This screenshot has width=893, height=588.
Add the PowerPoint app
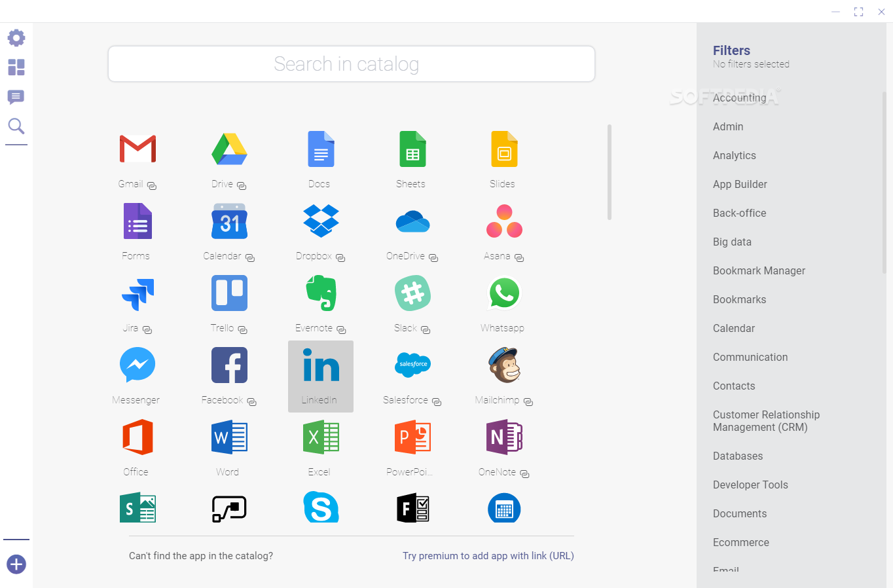point(412,437)
